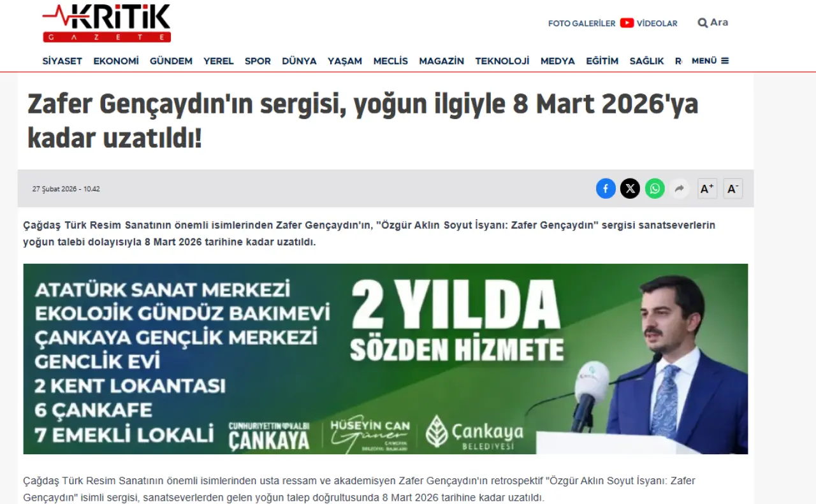Open the MAGAZİN section
816x504 pixels.
[441, 61]
